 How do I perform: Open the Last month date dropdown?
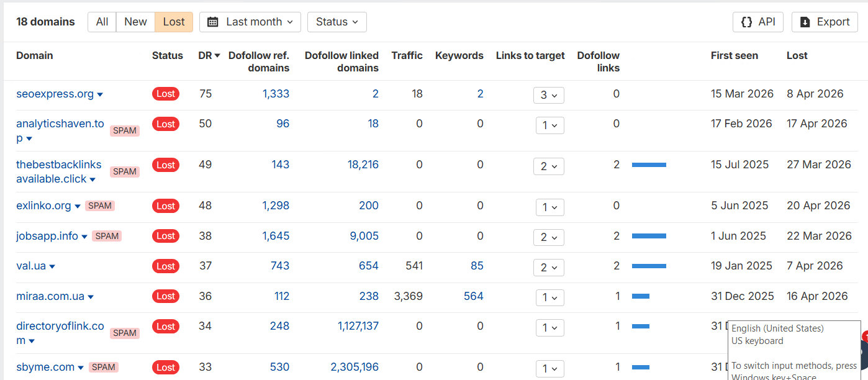[x=250, y=22]
